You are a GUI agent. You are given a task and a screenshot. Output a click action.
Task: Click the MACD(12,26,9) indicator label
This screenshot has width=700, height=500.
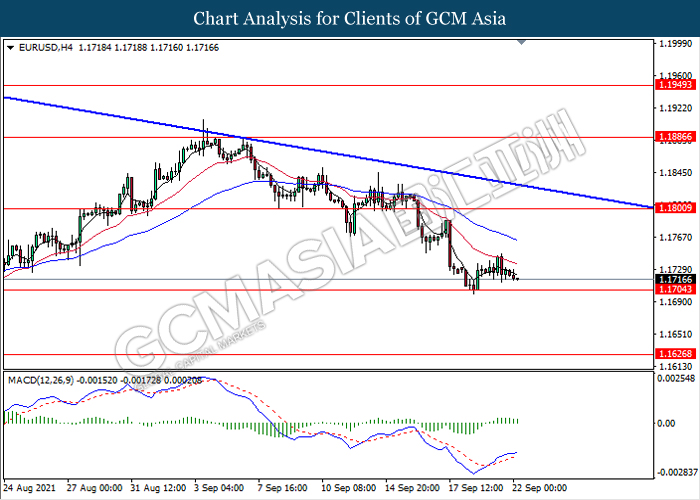[x=41, y=380]
